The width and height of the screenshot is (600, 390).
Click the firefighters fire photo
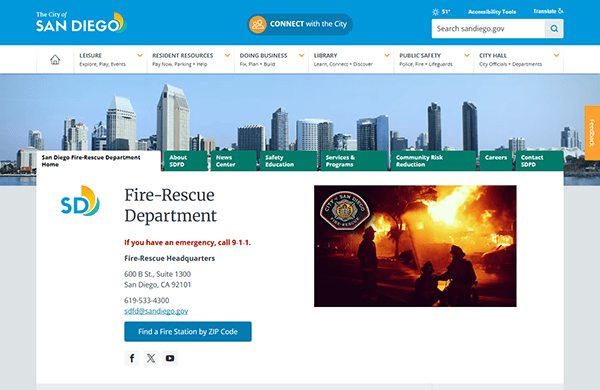click(x=415, y=246)
